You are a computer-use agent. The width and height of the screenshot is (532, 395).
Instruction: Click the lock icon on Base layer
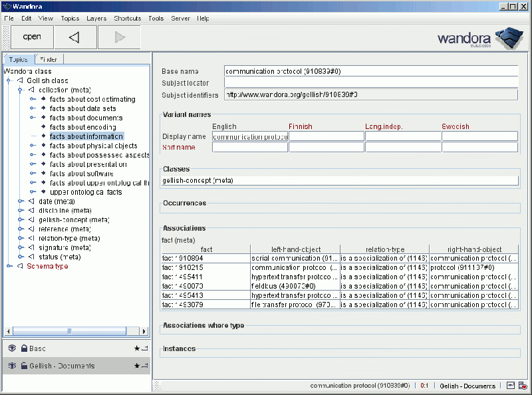tap(24, 348)
